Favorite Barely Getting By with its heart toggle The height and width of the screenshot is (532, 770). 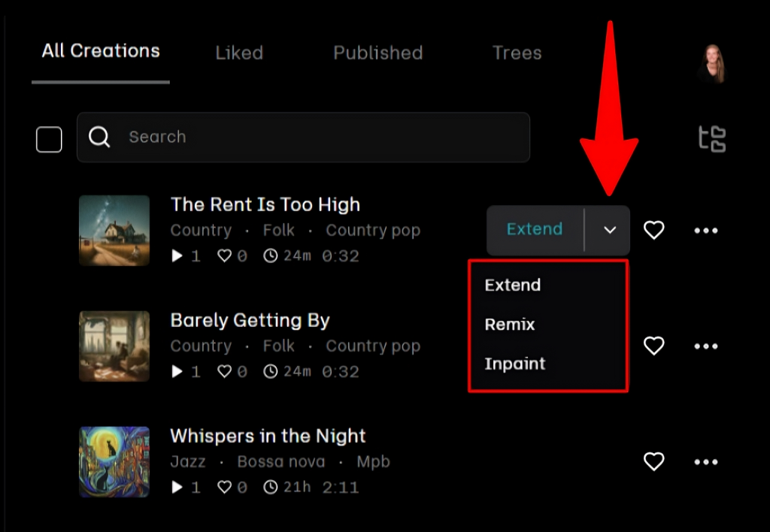pyautogui.click(x=653, y=346)
